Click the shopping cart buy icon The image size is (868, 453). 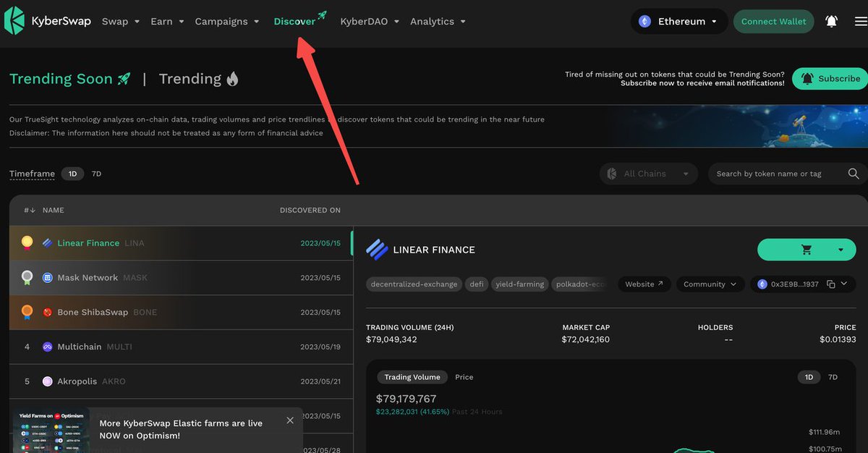807,250
